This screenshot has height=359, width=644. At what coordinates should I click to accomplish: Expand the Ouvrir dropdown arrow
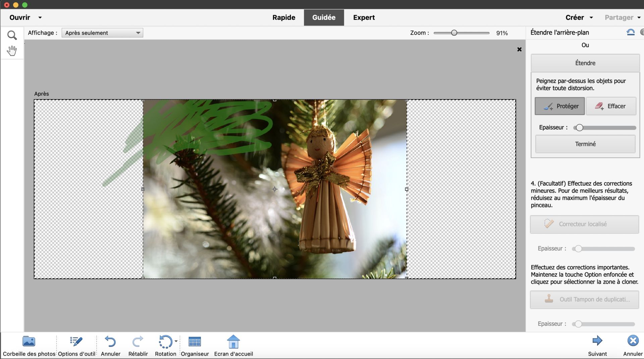coord(40,17)
